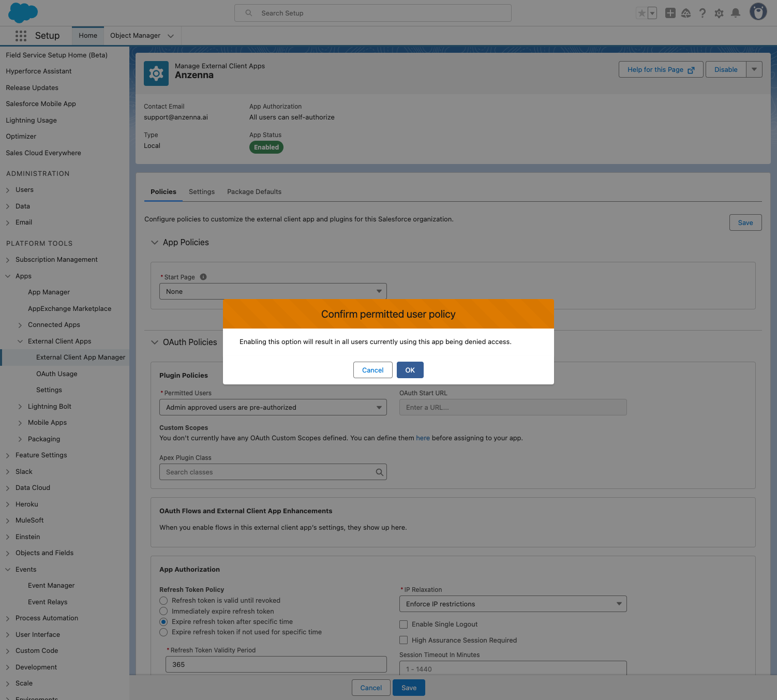
Task: Click the global actions plus icon
Action: point(670,13)
